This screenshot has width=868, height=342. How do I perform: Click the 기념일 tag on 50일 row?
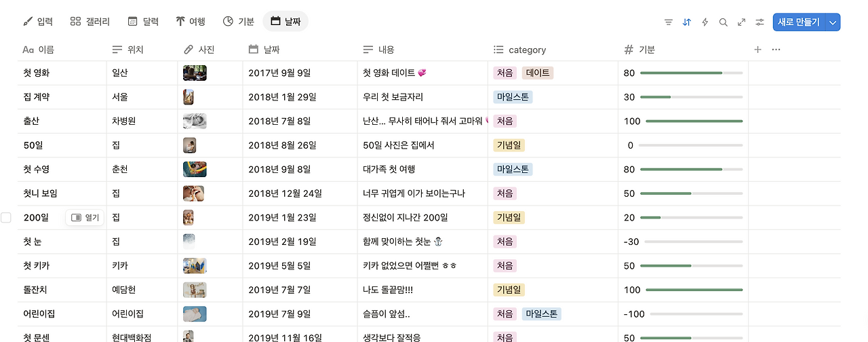tap(509, 145)
